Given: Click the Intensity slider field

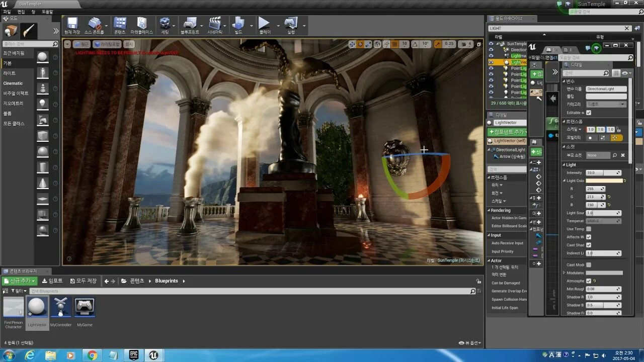Looking at the screenshot, I should point(603,172).
